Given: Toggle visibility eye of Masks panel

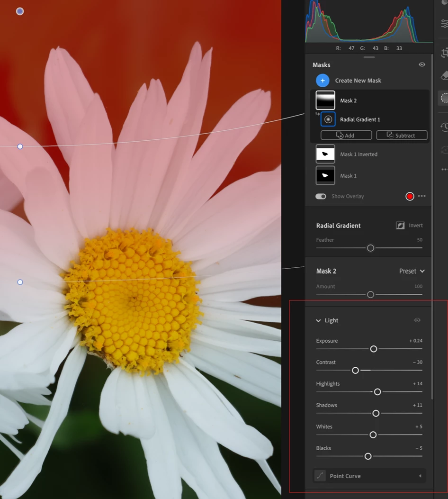Looking at the screenshot, I should (x=422, y=64).
